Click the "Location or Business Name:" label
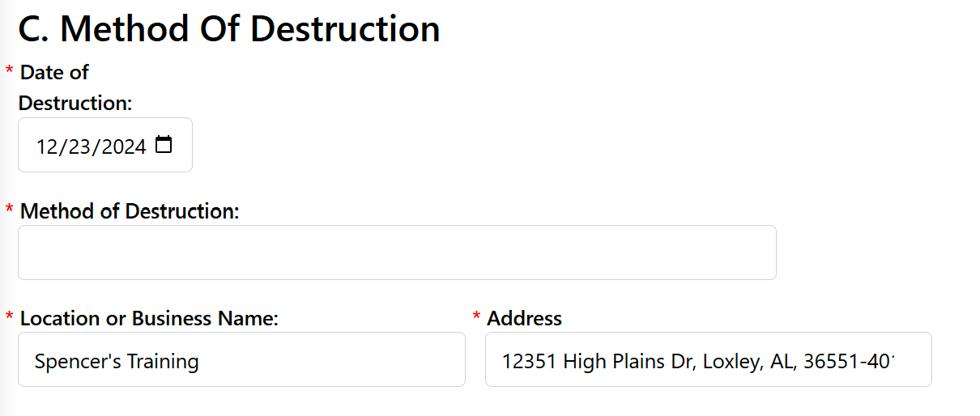980x416 pixels. 149,318
